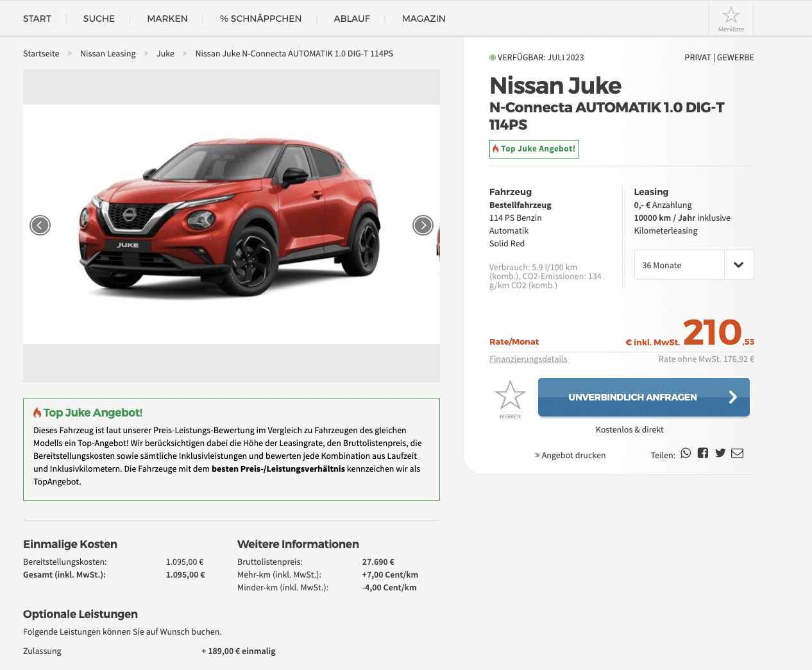
Task: Click the dropdown chevron next to 36 Monate
Action: pos(739,265)
